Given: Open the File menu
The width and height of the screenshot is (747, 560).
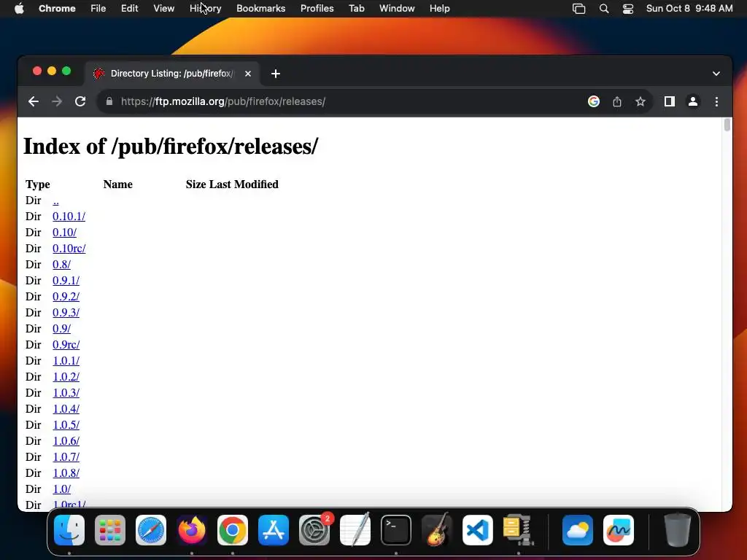Looking at the screenshot, I should click(x=98, y=9).
